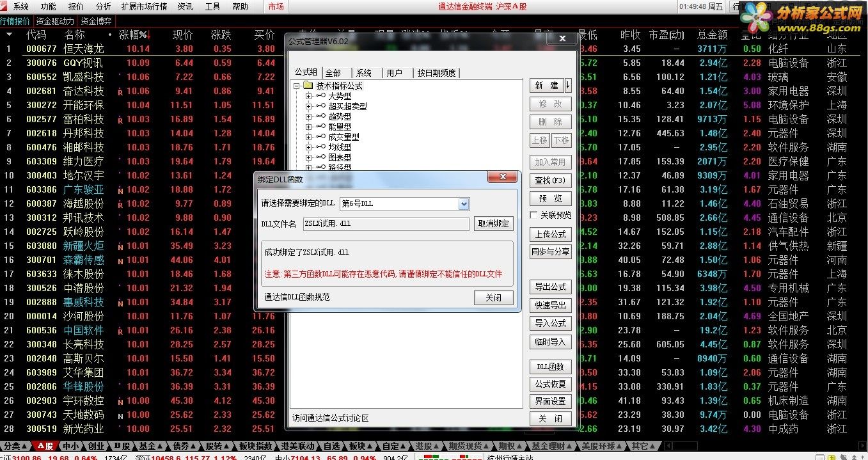Select the 自选 tab at bottom
This screenshot has width=868, height=460.
pyautogui.click(x=332, y=446)
